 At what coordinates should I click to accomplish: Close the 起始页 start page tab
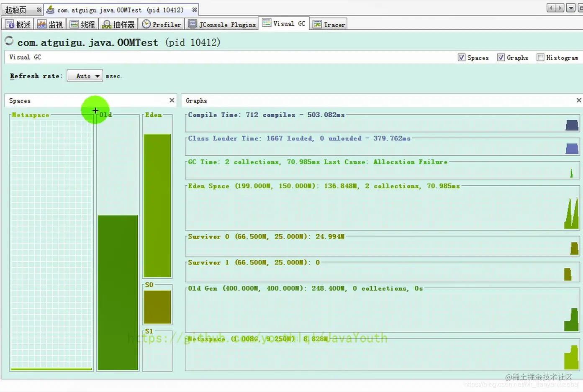[x=39, y=9]
